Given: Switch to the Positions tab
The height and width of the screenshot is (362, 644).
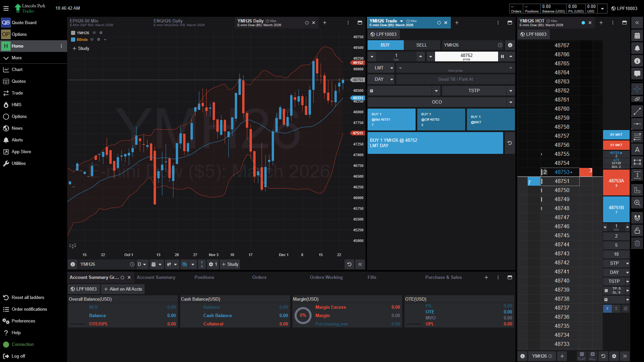Looking at the screenshot, I should click(204, 277).
